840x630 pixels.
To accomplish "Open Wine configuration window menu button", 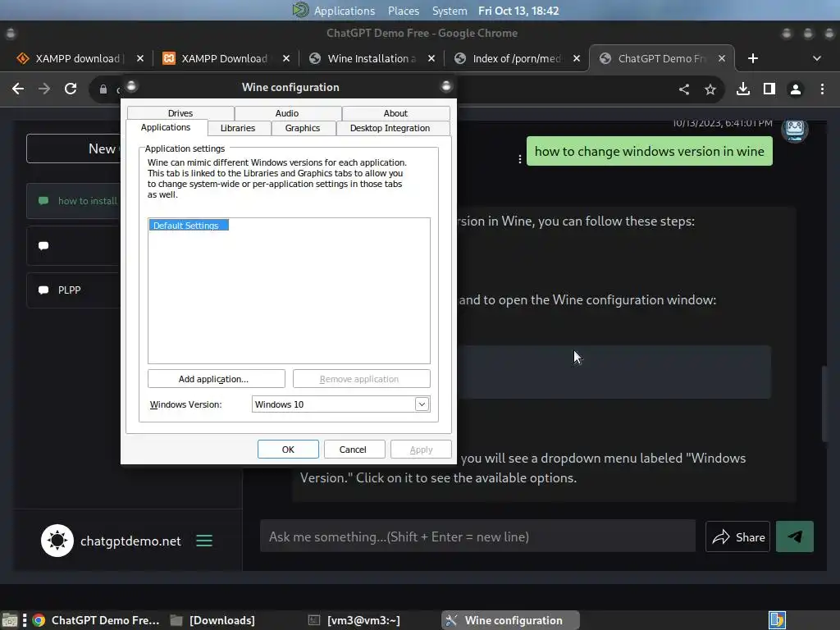I will coord(131,86).
